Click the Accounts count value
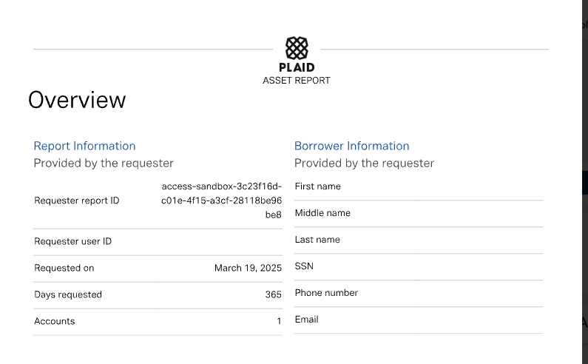Screen dimensions: 588x364 [279, 321]
